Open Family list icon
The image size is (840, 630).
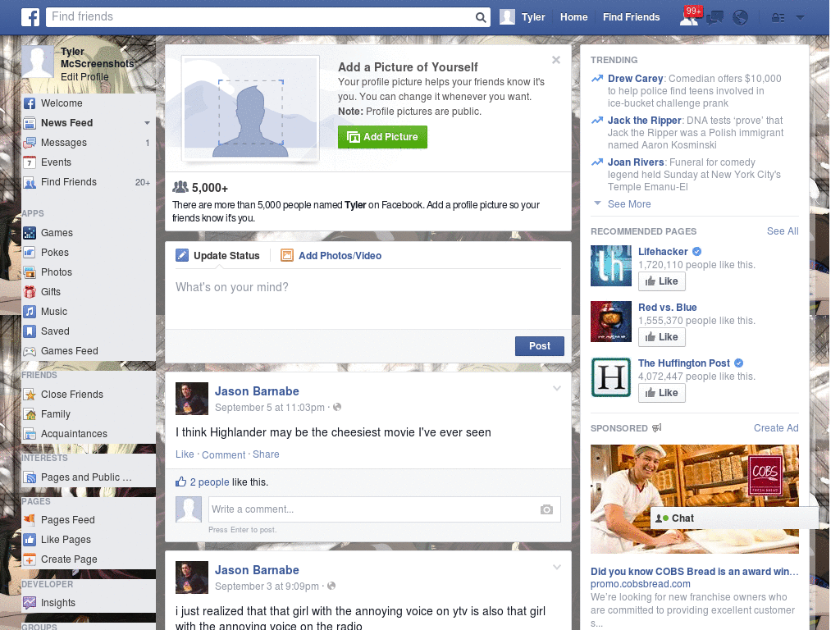pos(30,414)
